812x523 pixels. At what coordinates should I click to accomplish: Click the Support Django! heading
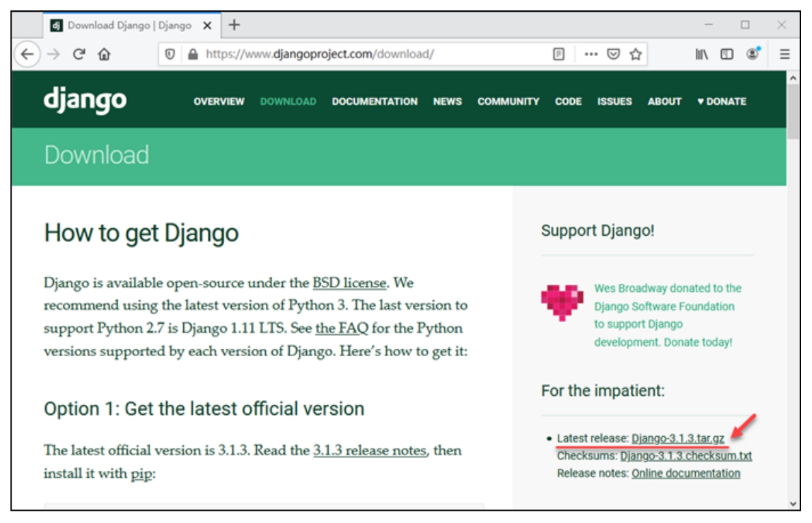597,230
